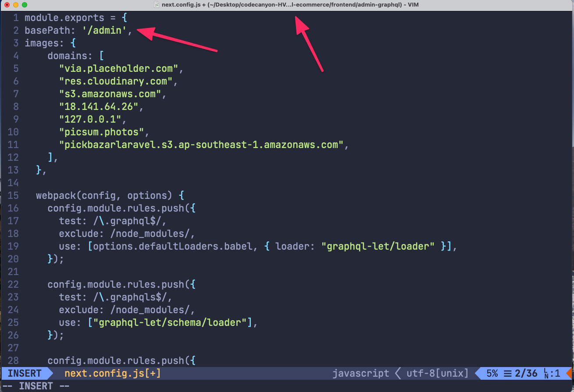Minimize the VIM window with the yellow button
Viewport: 574px width, 392px height.
click(x=15, y=4)
